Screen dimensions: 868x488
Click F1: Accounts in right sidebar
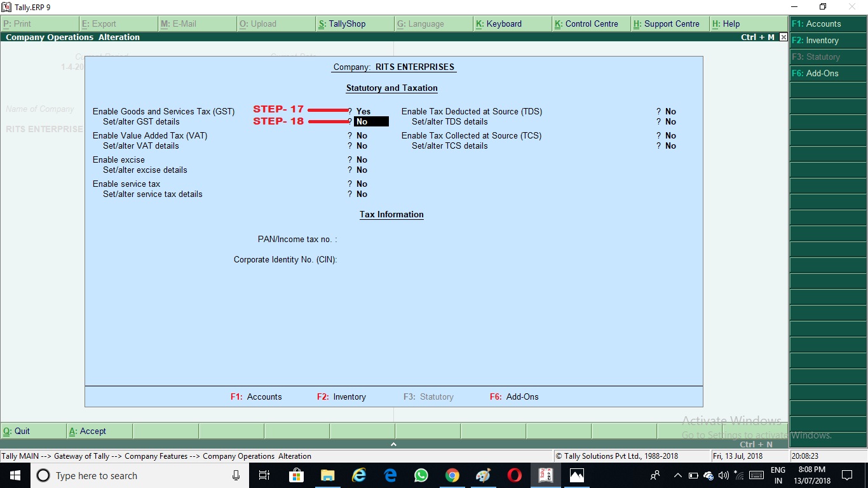(828, 24)
